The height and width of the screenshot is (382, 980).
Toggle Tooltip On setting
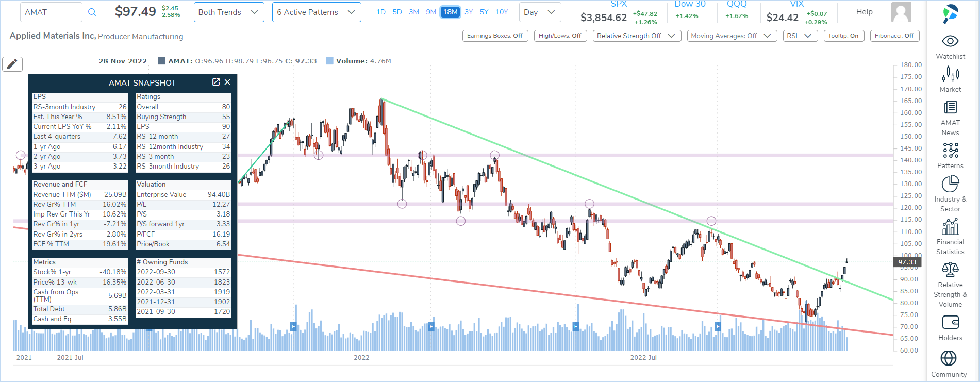(x=843, y=36)
